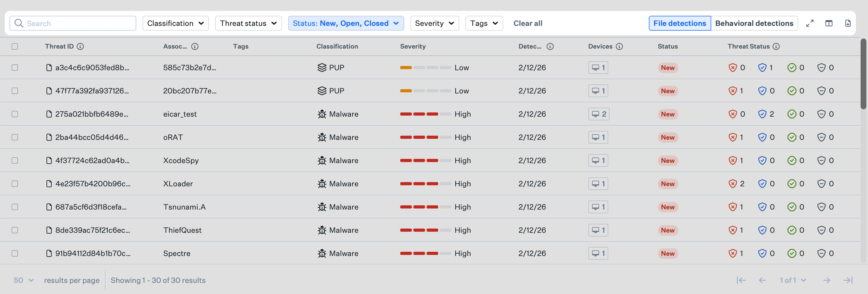Click the blue mitigated shield icon on eicar_test row
This screenshot has width=868, height=294.
point(762,114)
